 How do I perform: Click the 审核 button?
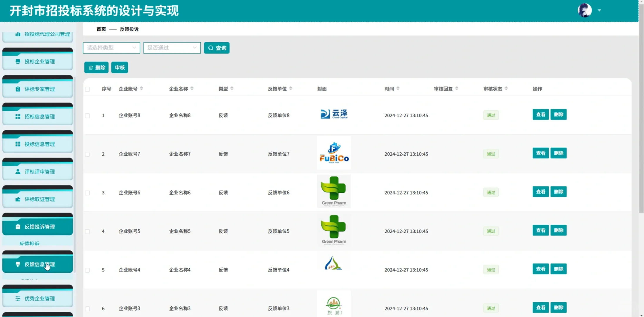tap(119, 67)
